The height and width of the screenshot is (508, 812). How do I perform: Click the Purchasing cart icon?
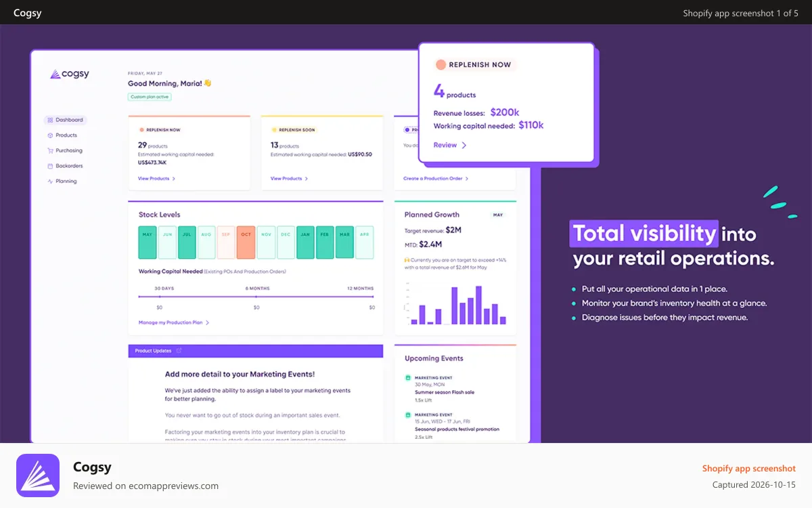(x=50, y=150)
